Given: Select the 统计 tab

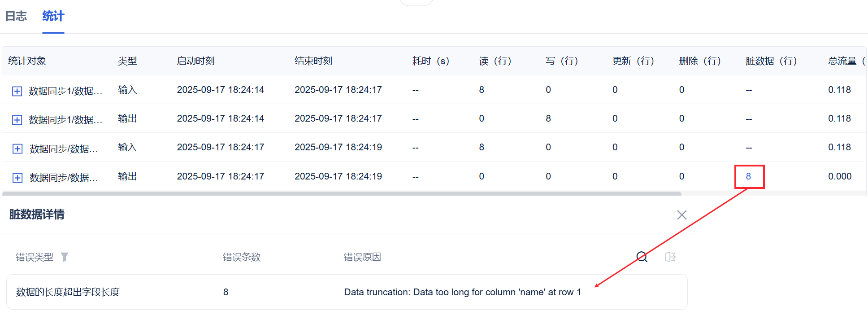Looking at the screenshot, I should coord(53,16).
